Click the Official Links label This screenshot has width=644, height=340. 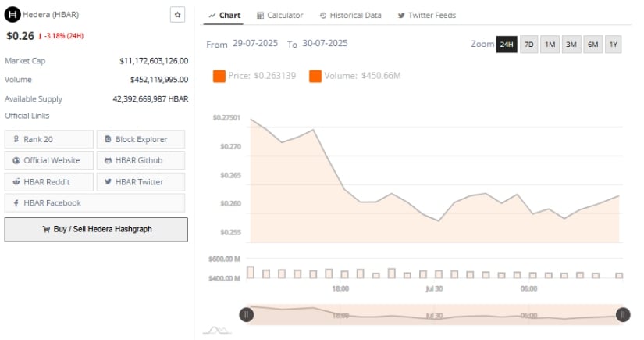(x=27, y=116)
